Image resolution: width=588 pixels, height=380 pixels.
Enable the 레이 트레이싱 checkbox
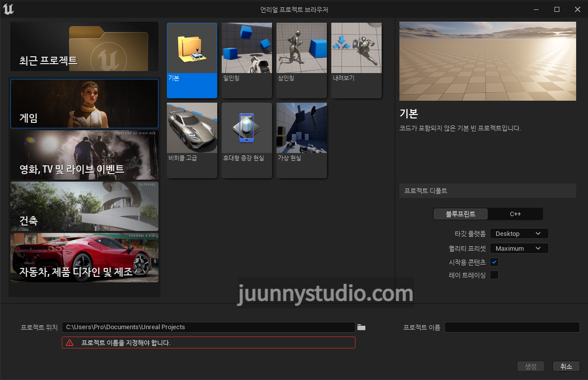point(494,275)
